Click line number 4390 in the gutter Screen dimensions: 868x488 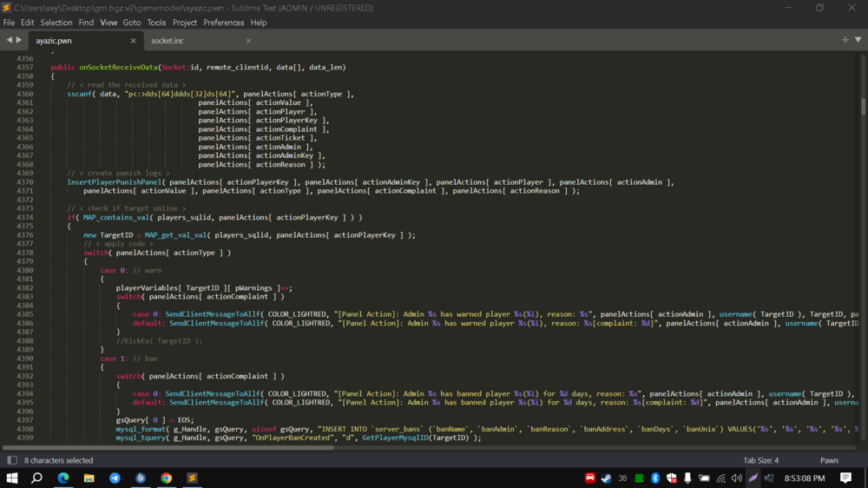(25, 359)
